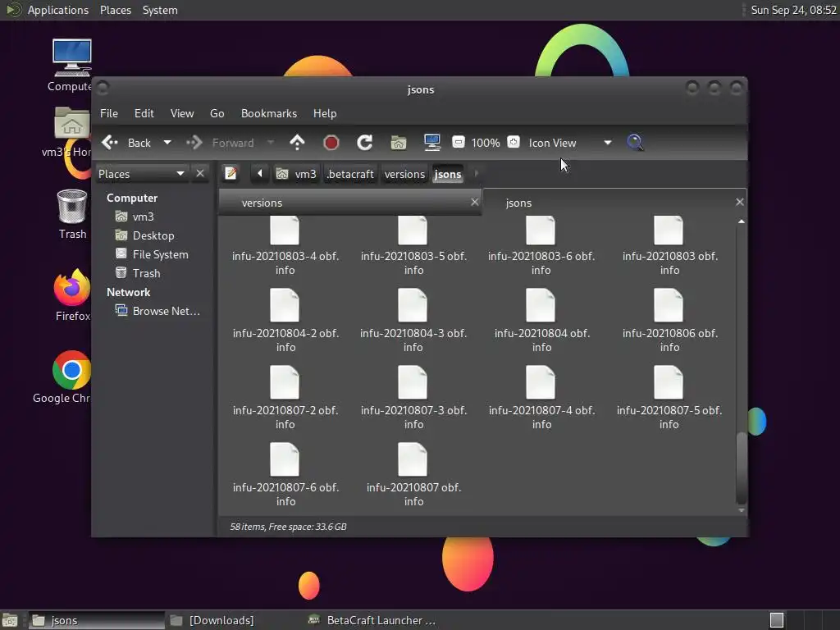The width and height of the screenshot is (840, 630).
Task: Open the Search magnifier icon
Action: pyautogui.click(x=635, y=143)
